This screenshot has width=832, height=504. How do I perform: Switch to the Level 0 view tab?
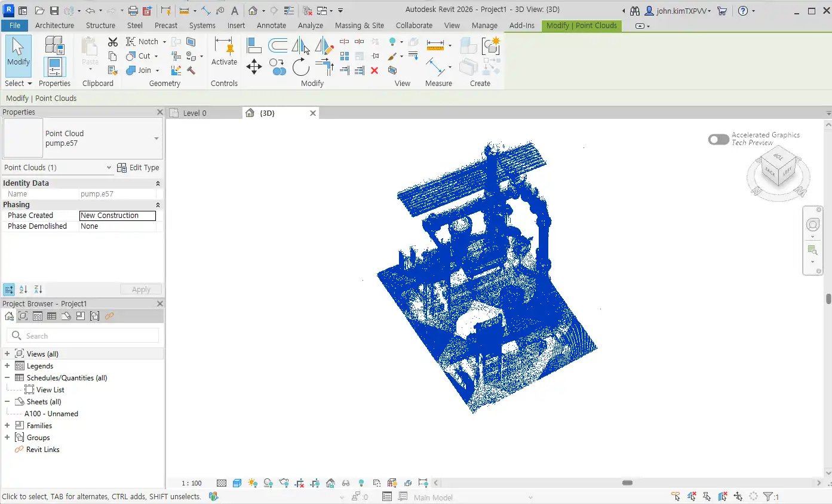click(x=195, y=113)
